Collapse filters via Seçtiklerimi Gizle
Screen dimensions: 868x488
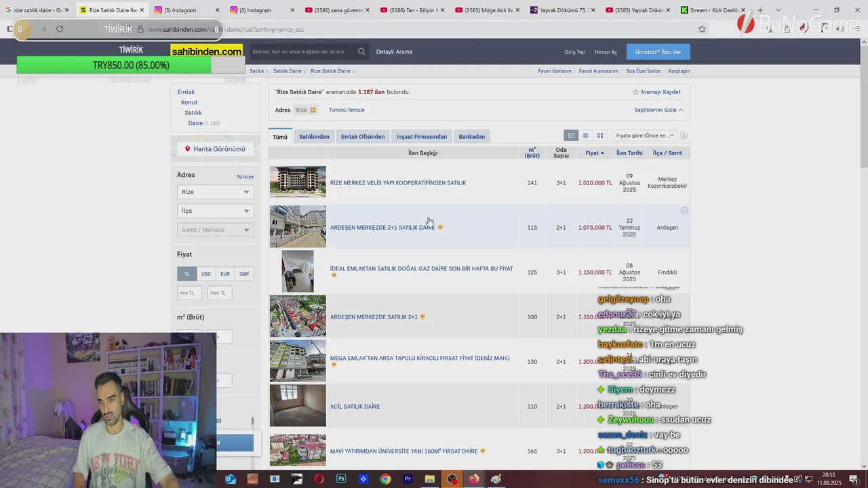(658, 110)
